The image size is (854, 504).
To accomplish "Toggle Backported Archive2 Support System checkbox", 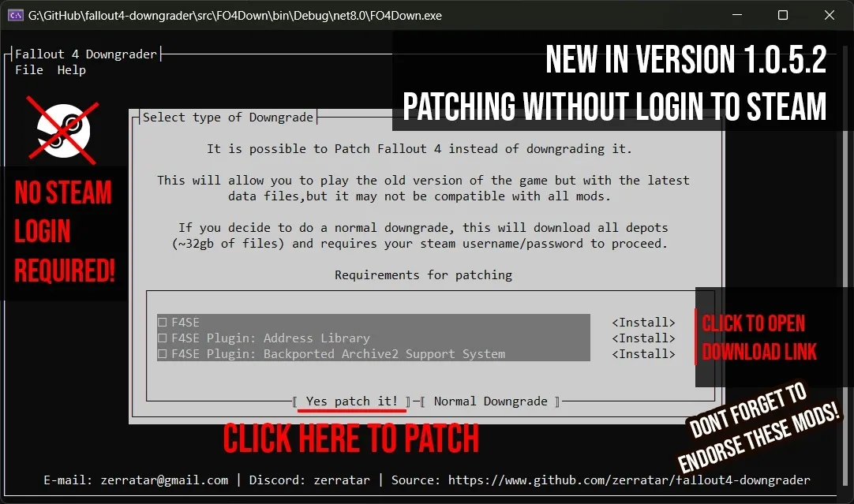I will [x=162, y=354].
